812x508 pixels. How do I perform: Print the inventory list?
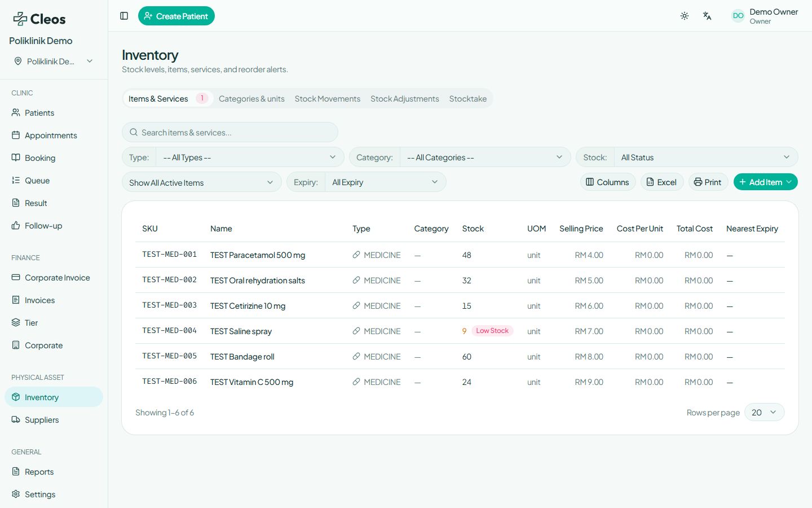(708, 182)
